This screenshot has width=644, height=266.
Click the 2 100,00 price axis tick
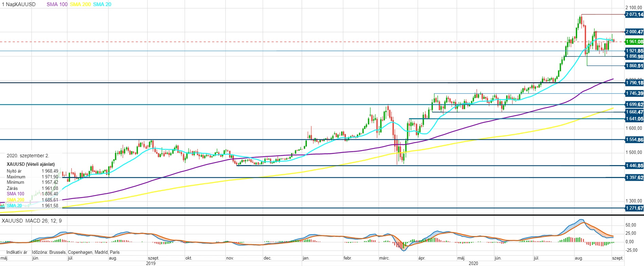[634, 7]
